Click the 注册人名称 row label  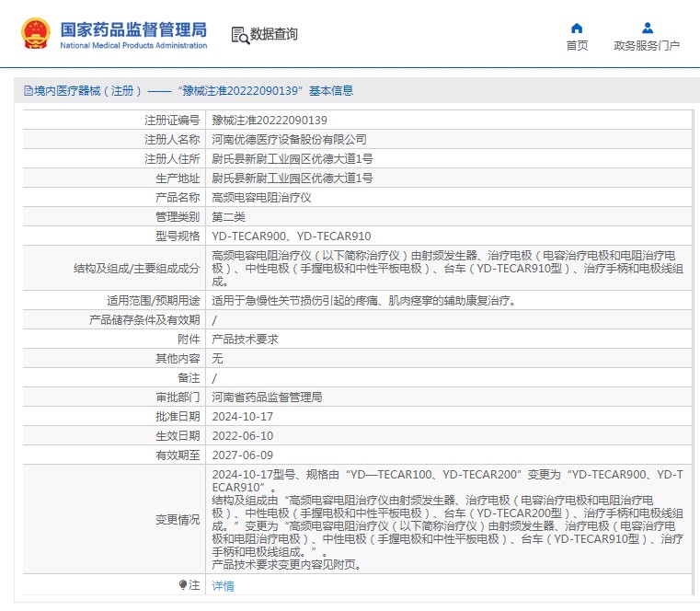tap(172, 139)
